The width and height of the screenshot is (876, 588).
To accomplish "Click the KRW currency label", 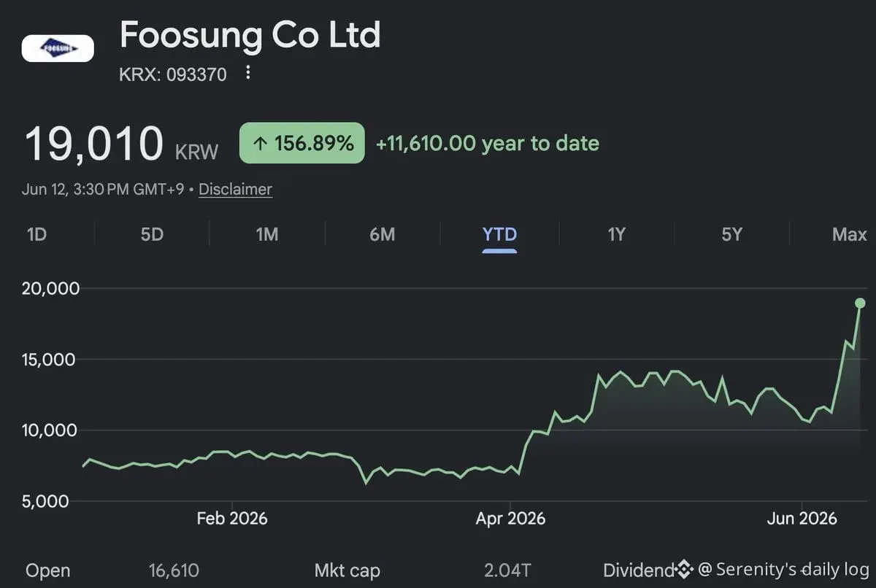I will click(x=196, y=152).
